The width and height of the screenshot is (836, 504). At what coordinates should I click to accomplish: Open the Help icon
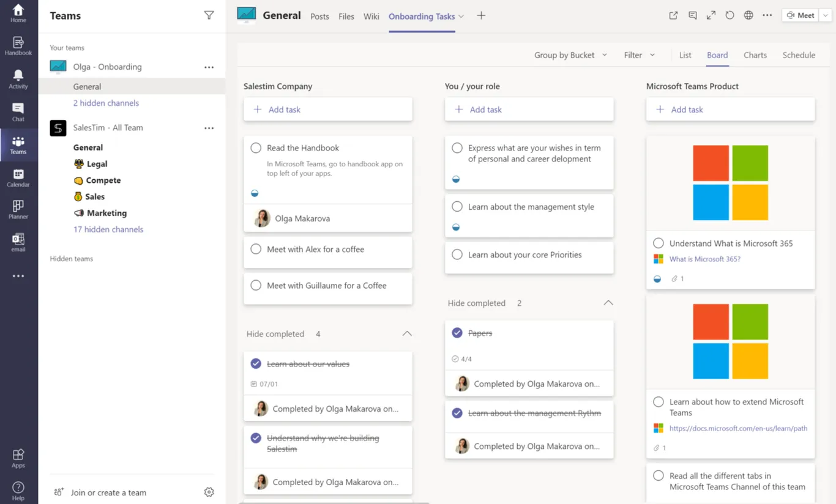pyautogui.click(x=18, y=491)
